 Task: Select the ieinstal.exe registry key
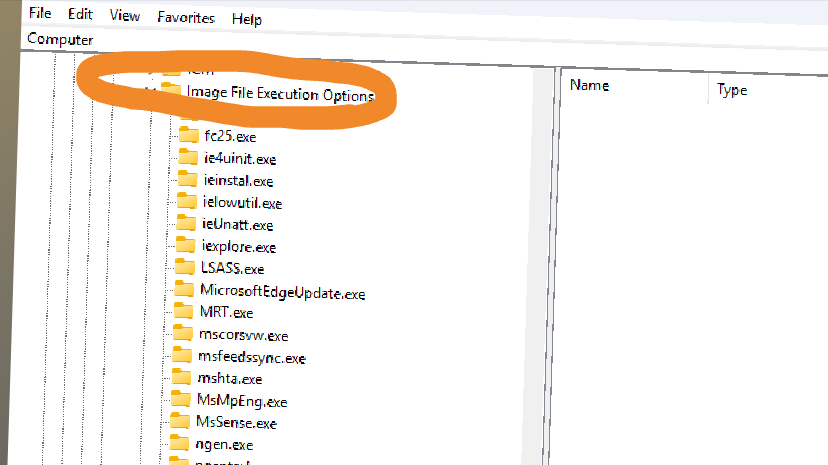click(238, 181)
